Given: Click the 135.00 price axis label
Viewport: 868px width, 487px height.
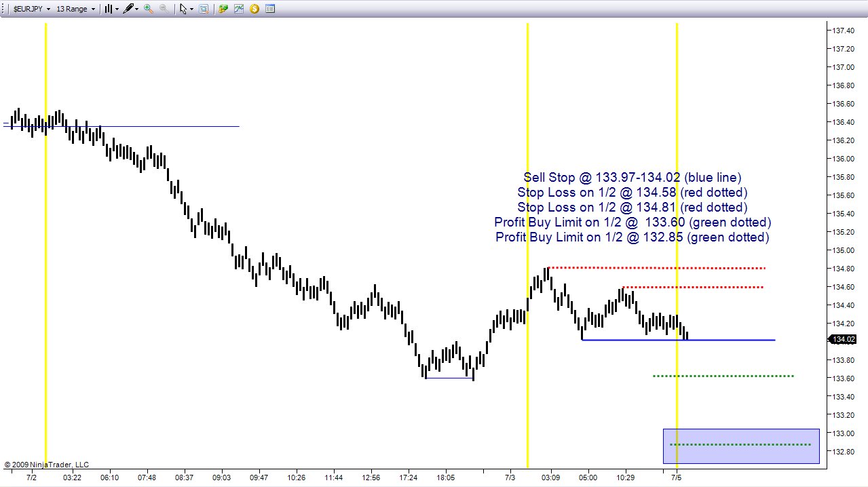Looking at the screenshot, I should (x=844, y=250).
